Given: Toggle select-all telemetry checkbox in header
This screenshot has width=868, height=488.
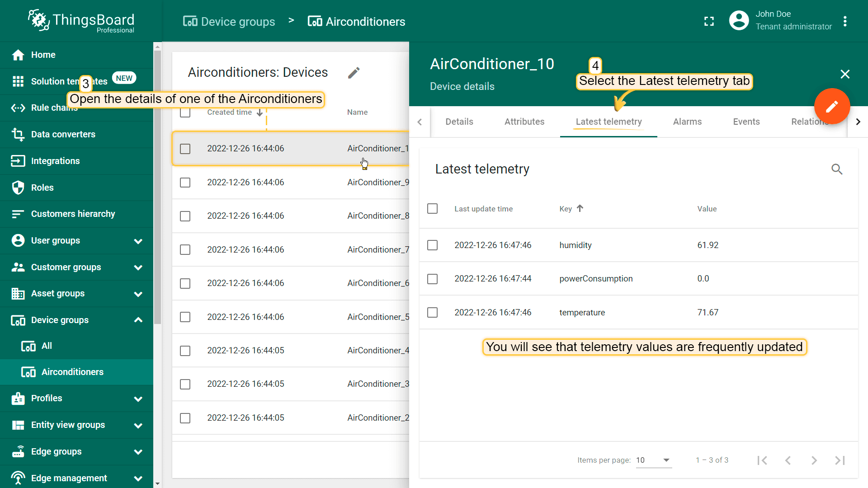Looking at the screenshot, I should [x=433, y=209].
